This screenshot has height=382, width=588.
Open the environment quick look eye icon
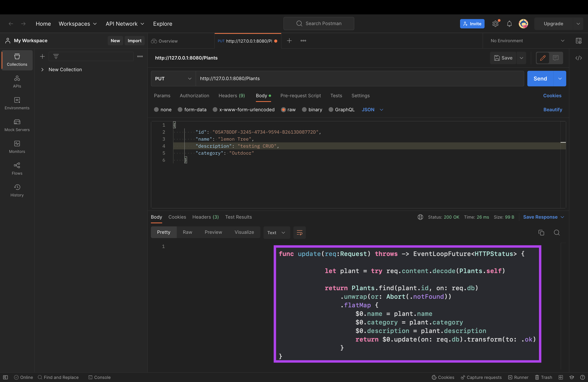[579, 41]
